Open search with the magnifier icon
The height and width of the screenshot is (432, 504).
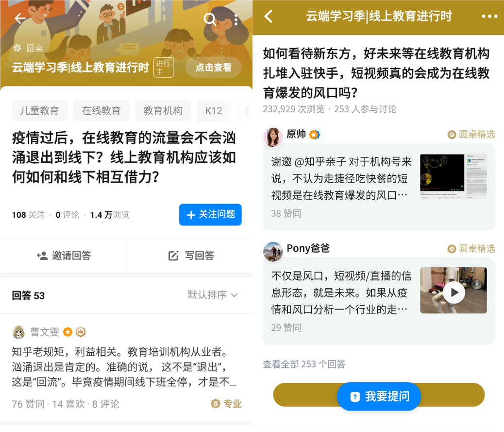tap(210, 19)
